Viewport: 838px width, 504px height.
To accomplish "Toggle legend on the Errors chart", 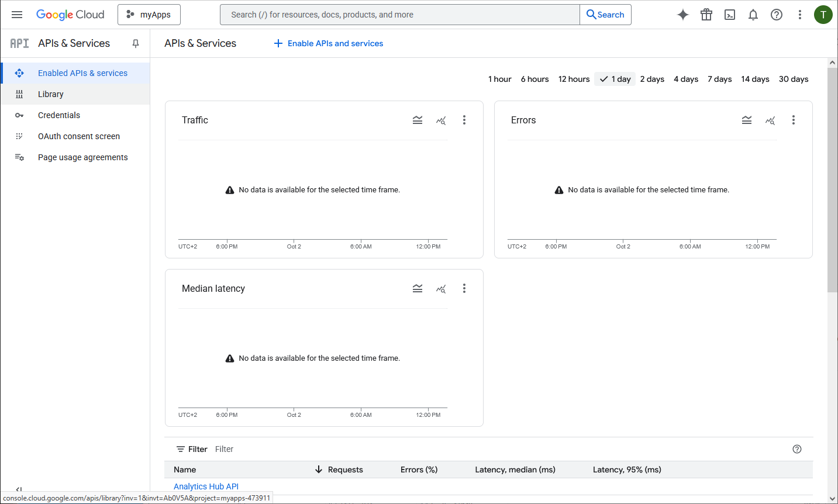I will coord(747,120).
